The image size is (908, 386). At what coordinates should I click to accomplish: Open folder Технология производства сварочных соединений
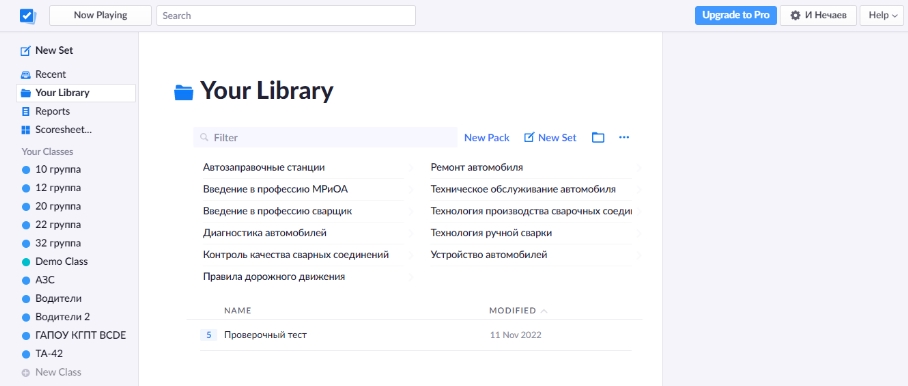[532, 212]
